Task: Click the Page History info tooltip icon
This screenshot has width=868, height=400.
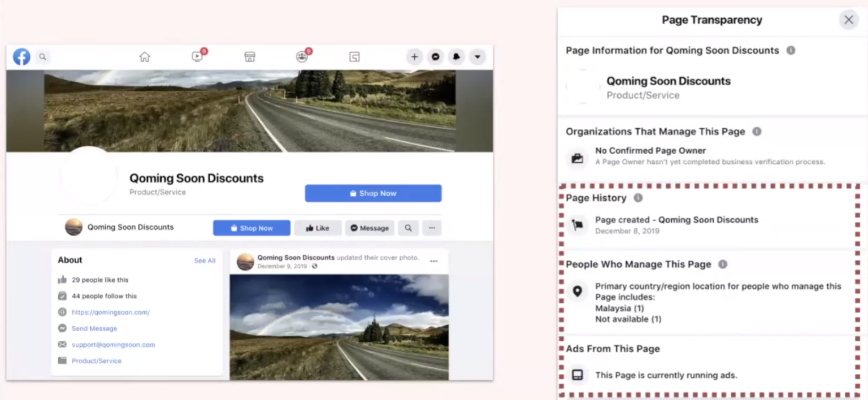Action: (x=638, y=198)
